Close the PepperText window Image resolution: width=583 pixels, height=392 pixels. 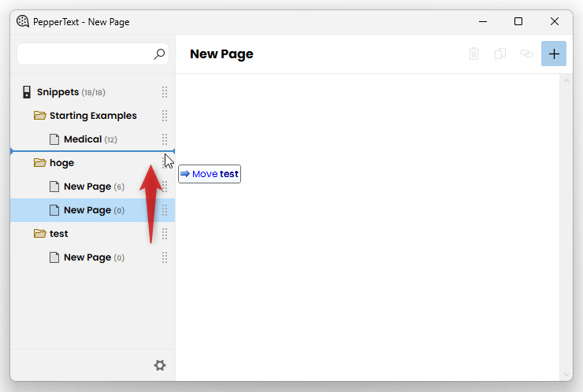pos(555,21)
